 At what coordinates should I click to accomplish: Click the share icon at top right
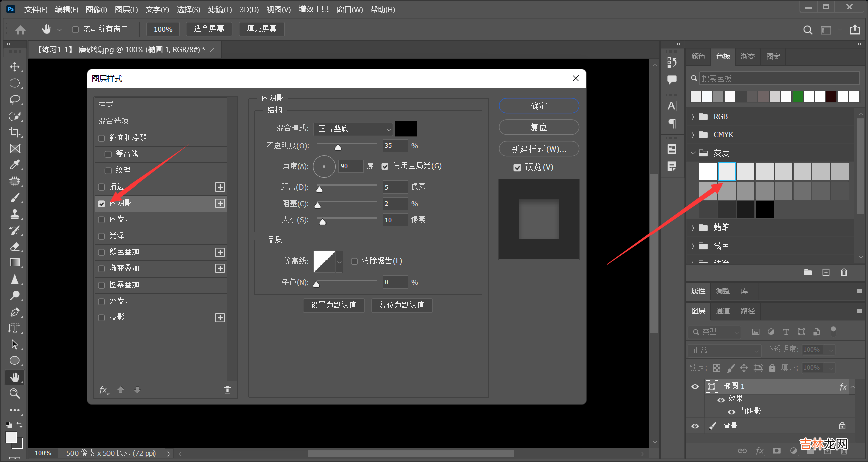click(x=855, y=30)
